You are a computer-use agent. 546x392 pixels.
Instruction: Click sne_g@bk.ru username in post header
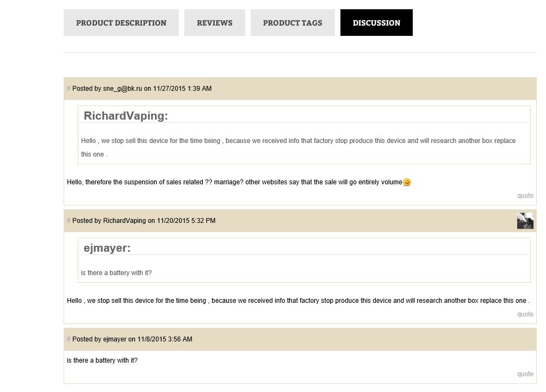122,89
